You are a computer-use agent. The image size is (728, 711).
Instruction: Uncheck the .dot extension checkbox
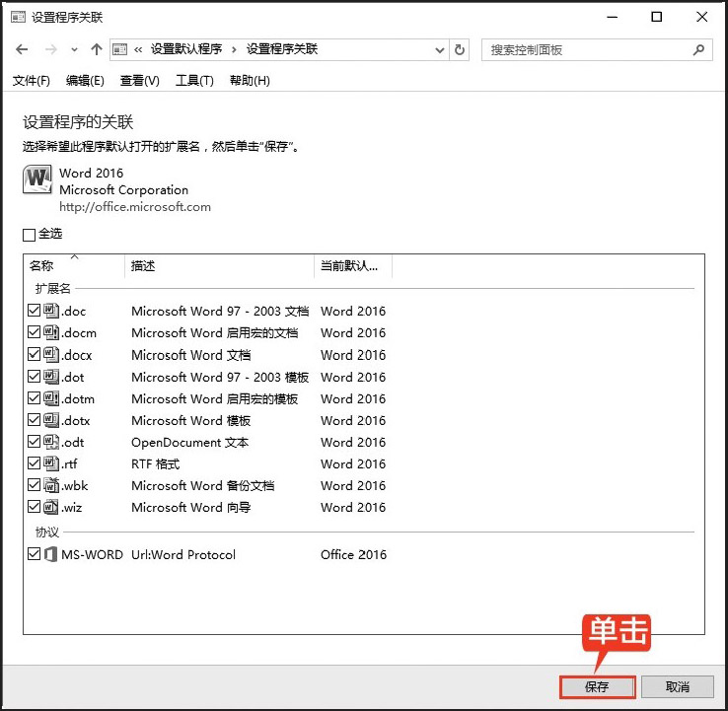click(34, 376)
